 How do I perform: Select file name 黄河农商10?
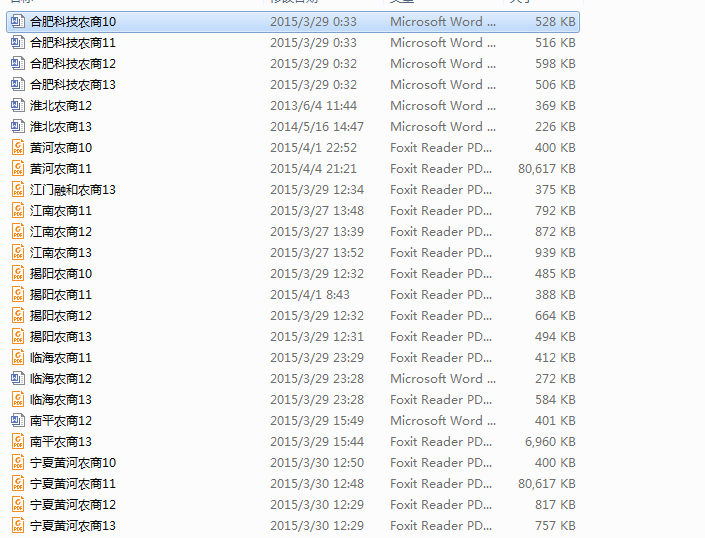click(61, 147)
